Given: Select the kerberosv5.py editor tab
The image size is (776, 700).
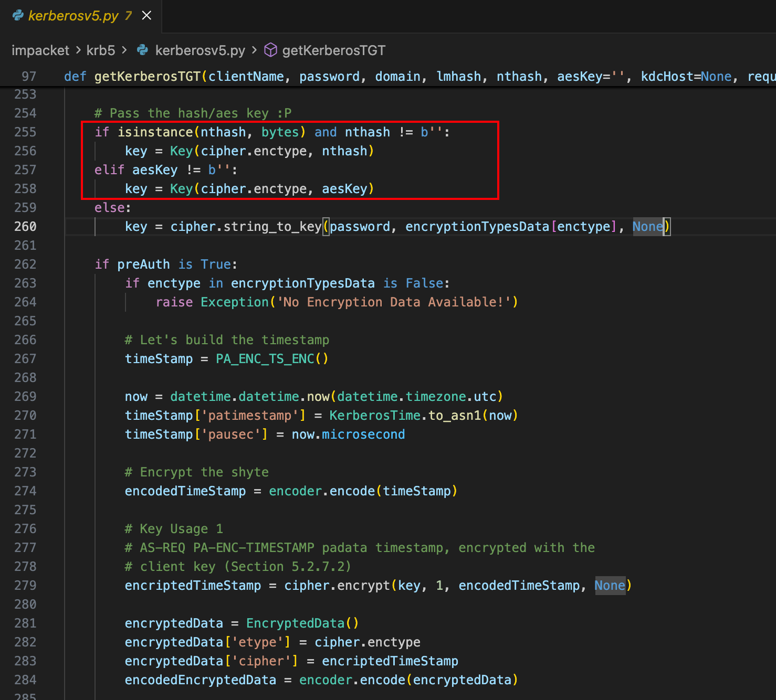Looking at the screenshot, I should point(74,16).
